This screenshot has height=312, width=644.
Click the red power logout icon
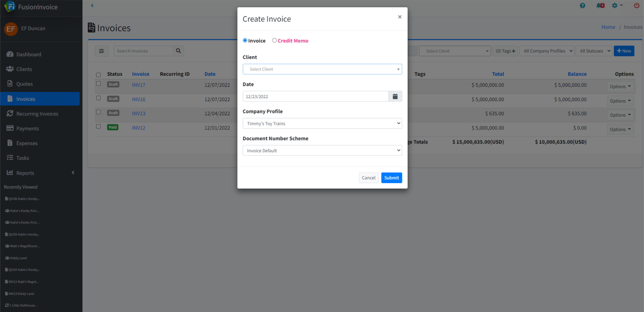[636, 5]
